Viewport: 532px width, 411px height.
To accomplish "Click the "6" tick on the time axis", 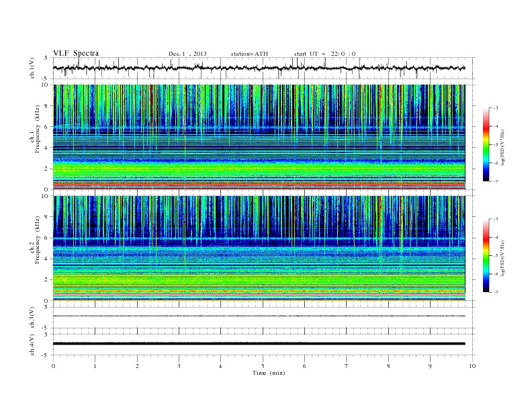I will pos(304,366).
